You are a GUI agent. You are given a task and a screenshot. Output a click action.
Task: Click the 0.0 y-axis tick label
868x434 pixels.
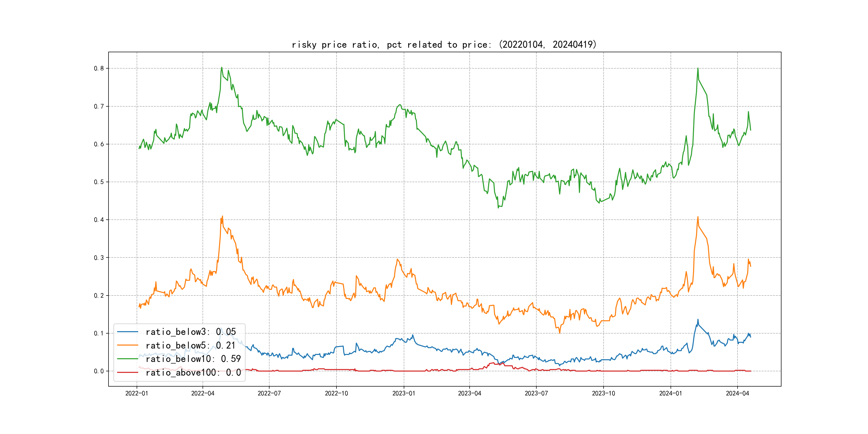pyautogui.click(x=99, y=371)
